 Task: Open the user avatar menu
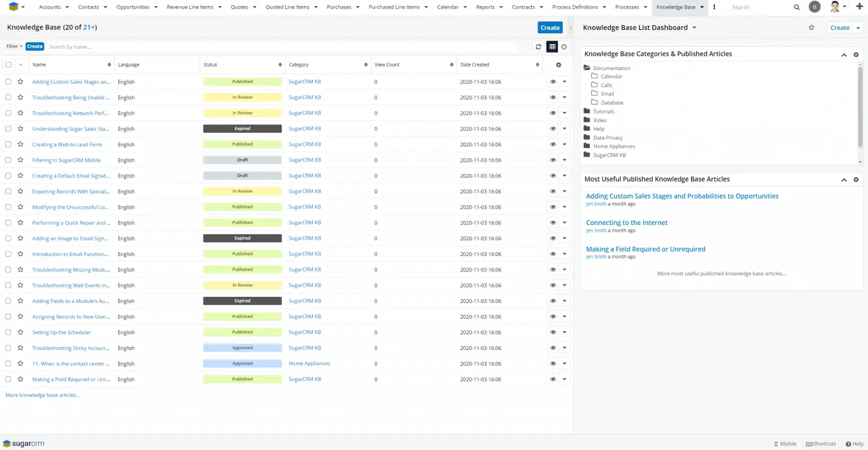(x=838, y=7)
